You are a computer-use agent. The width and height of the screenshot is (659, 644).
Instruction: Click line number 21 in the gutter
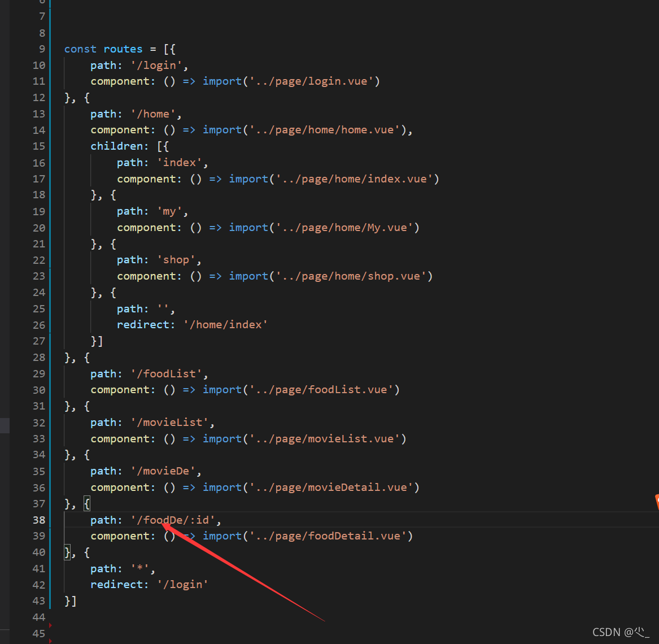[x=38, y=244]
